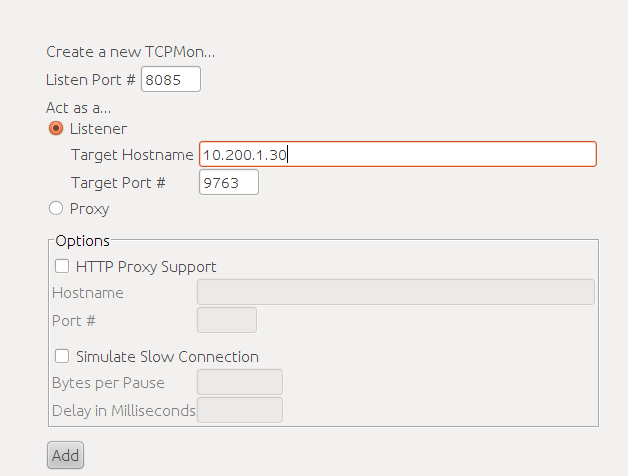
Task: Enable the Simulate Slow Connection checkbox
Action: pyautogui.click(x=62, y=356)
